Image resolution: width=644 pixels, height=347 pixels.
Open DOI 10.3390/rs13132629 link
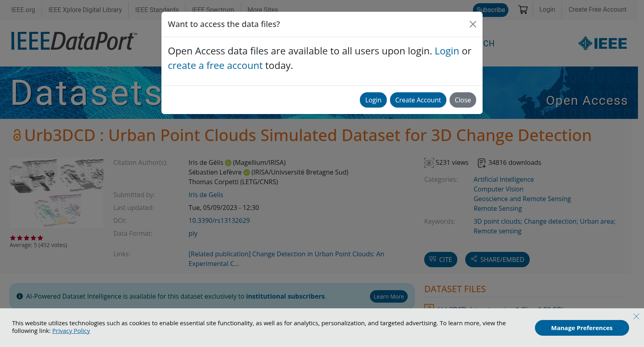click(x=219, y=220)
